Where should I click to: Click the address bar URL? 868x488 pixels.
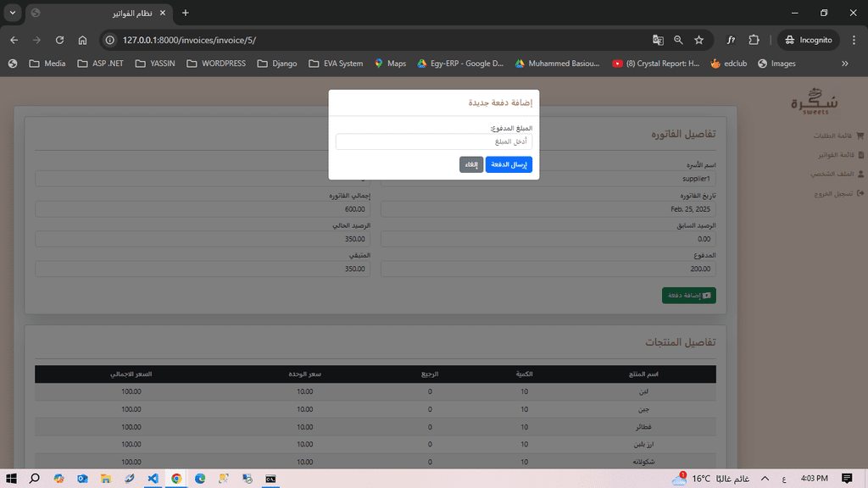(189, 40)
